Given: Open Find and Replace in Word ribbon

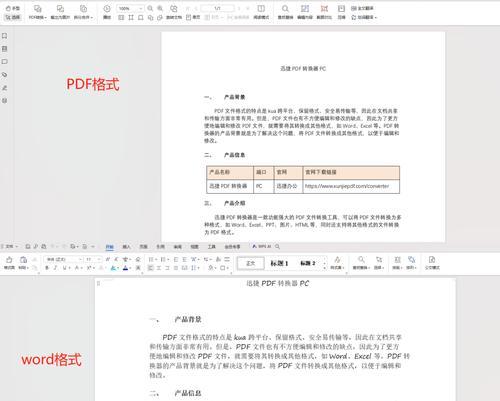Looking at the screenshot, I should [x=361, y=262].
